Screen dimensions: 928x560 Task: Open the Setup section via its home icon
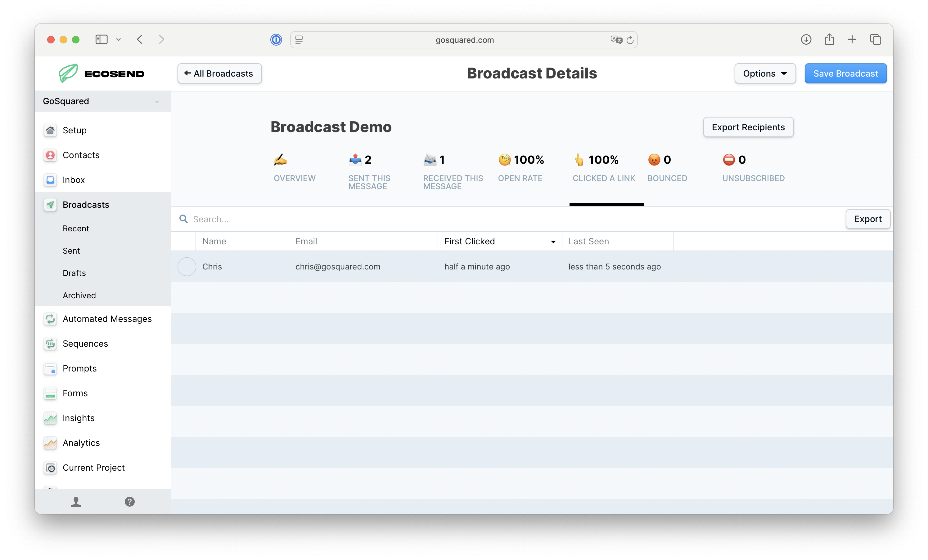point(51,130)
